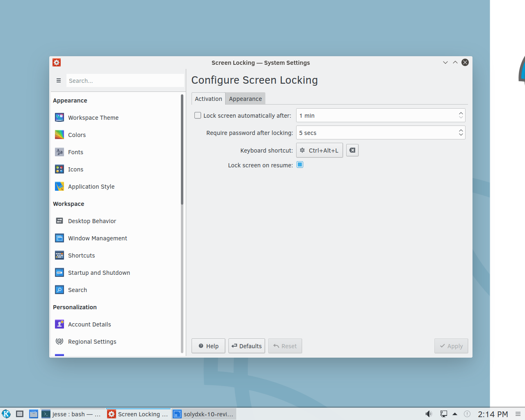Open the KDE application launcher
525x420 pixels.
[x=6, y=414]
